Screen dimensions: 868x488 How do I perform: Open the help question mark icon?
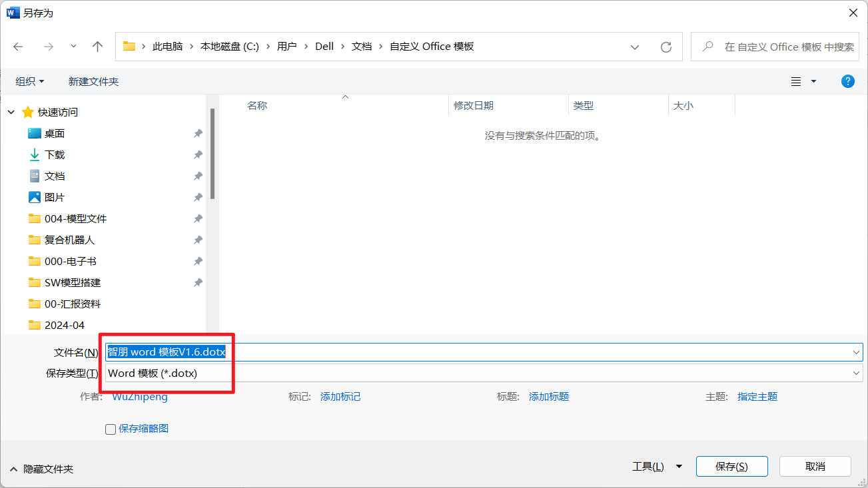847,81
